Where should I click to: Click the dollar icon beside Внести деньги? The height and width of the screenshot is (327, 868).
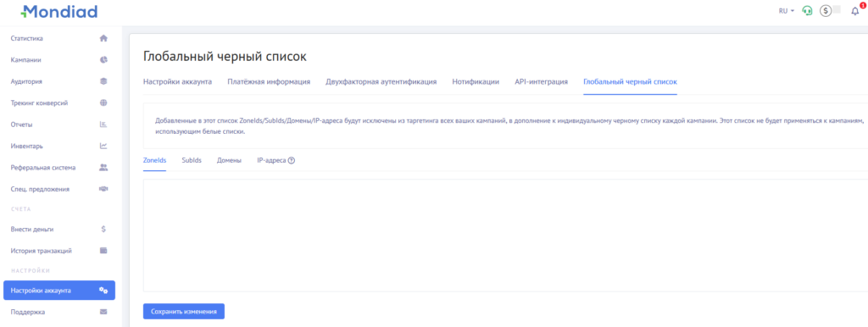[x=103, y=229]
